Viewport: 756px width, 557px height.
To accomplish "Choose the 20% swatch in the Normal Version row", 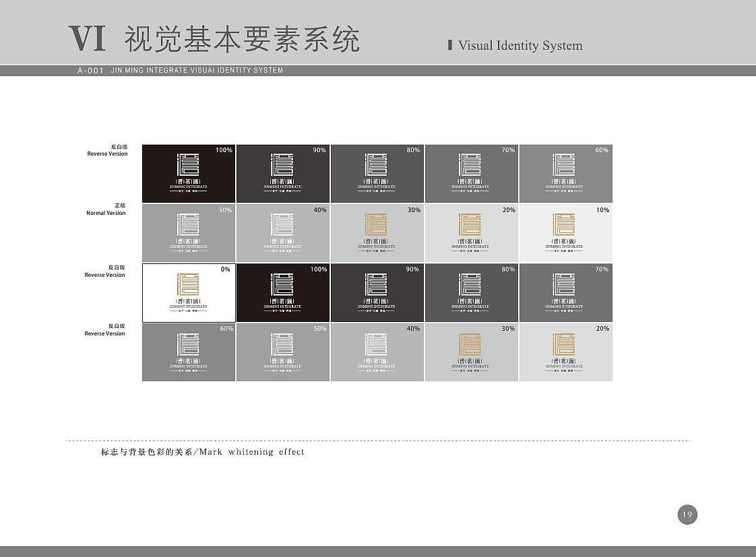I will point(472,233).
